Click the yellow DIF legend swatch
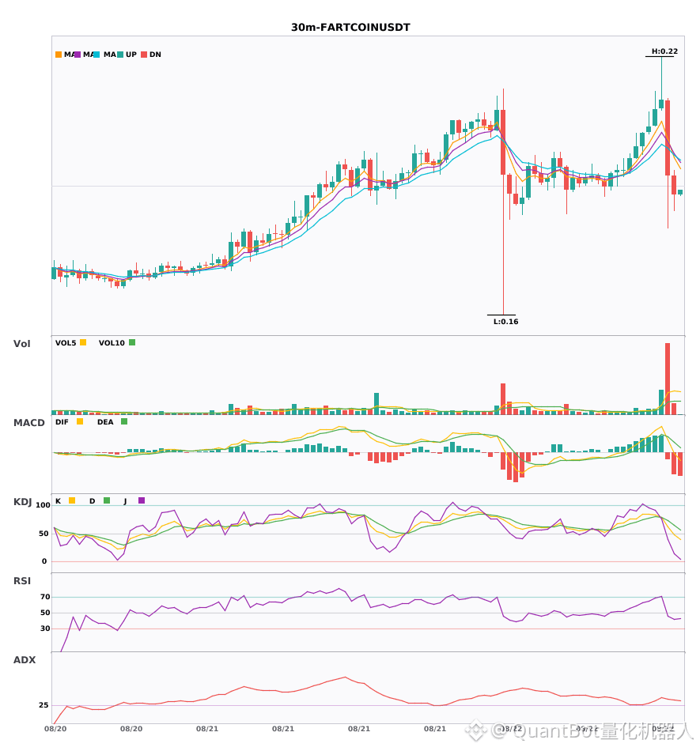 (80, 421)
